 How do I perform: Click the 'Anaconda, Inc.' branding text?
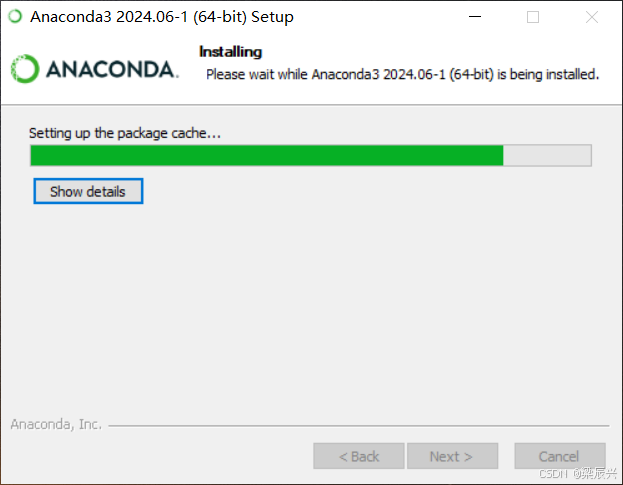tap(56, 424)
